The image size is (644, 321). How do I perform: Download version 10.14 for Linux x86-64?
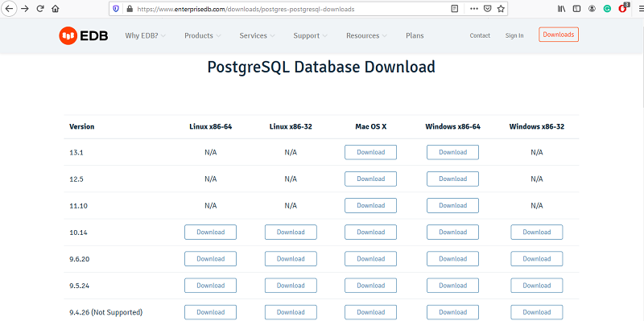(x=210, y=233)
